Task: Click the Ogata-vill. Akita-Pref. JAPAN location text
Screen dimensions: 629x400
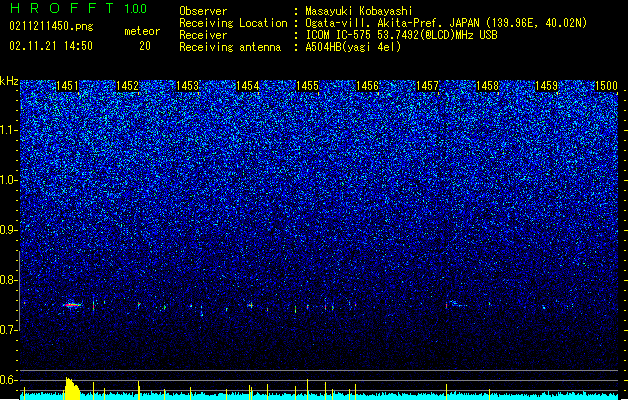Action: pyautogui.click(x=446, y=23)
